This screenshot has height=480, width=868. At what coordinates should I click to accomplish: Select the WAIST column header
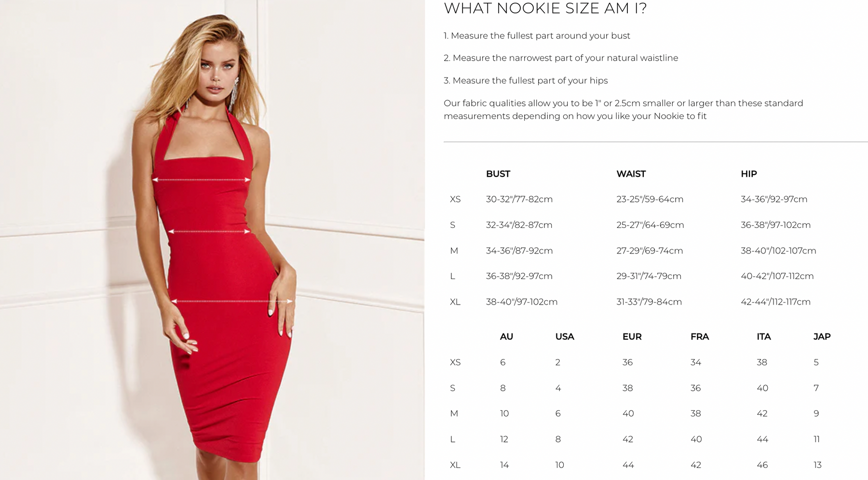coord(631,174)
